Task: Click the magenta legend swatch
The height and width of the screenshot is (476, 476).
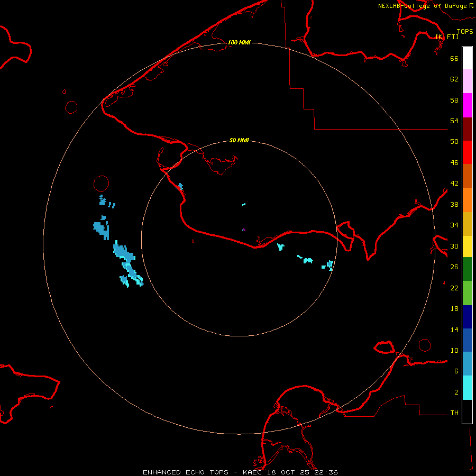Action: click(x=467, y=105)
